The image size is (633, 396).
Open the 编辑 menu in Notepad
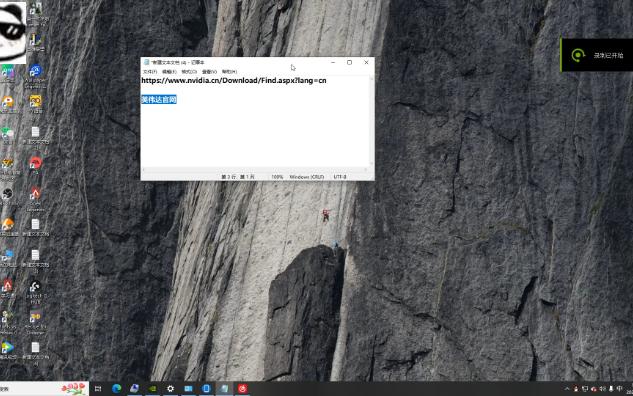coord(169,72)
